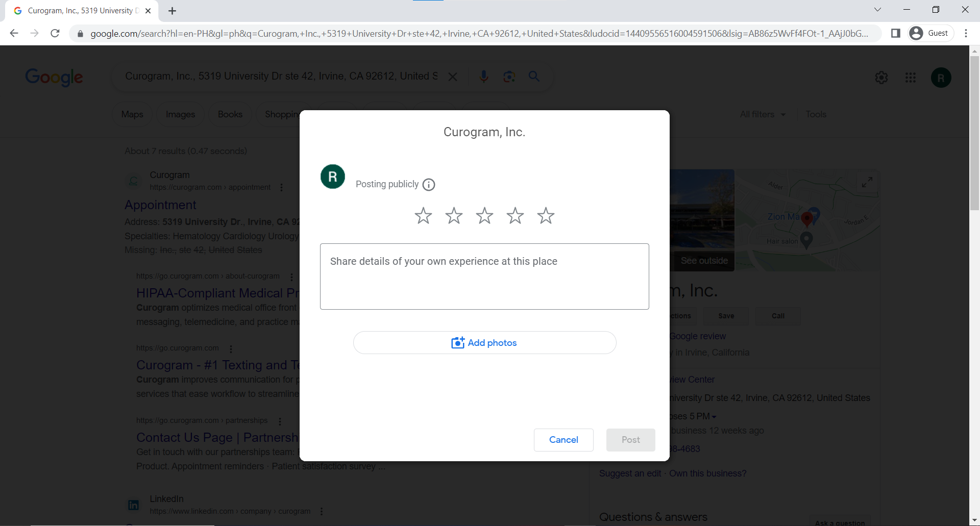Click the Suggest an edit link

coord(629,473)
